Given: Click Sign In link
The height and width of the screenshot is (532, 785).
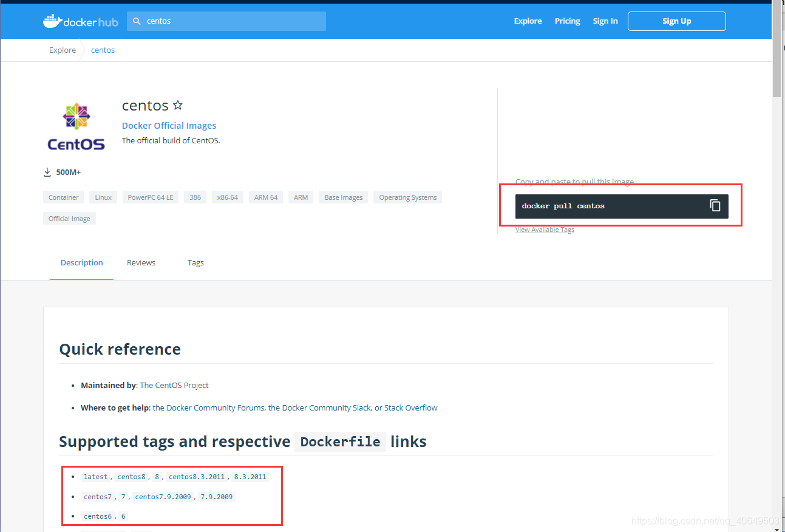Looking at the screenshot, I should [x=605, y=21].
